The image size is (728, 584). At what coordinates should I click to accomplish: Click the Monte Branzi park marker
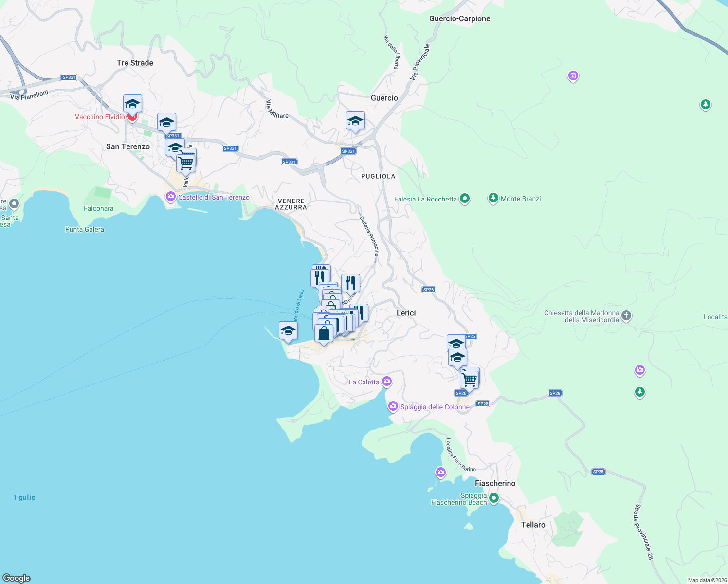click(493, 198)
